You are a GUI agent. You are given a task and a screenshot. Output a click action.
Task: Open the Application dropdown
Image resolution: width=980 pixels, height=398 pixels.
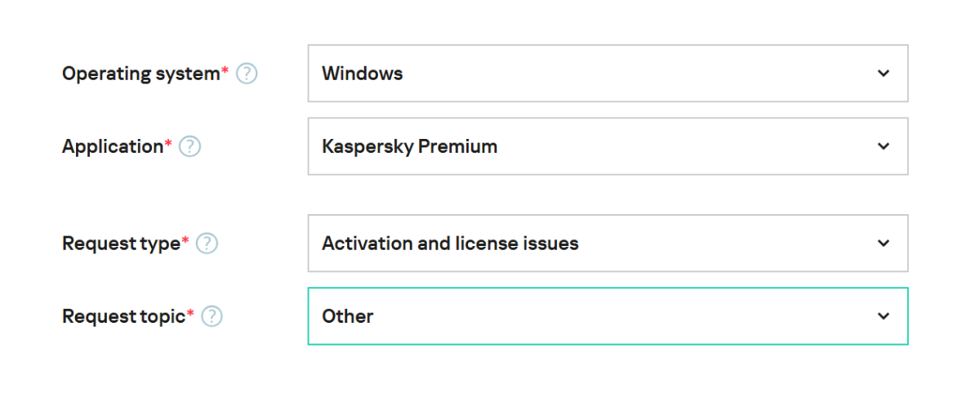point(607,146)
